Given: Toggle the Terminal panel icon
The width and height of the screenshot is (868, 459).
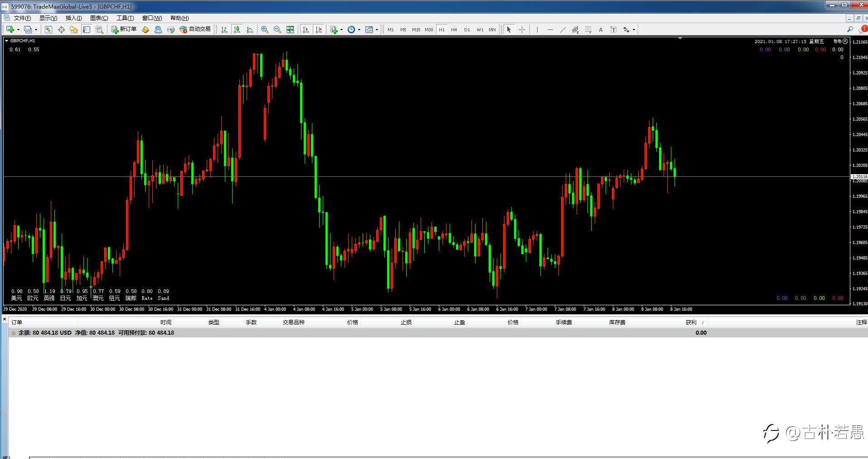Looking at the screenshot, I should point(87,29).
